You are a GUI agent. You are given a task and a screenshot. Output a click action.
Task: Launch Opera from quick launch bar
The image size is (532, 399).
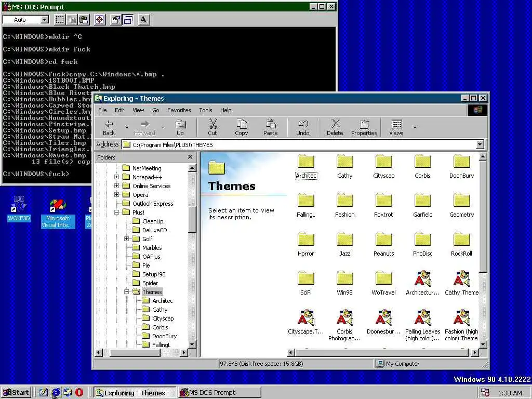[79, 393]
